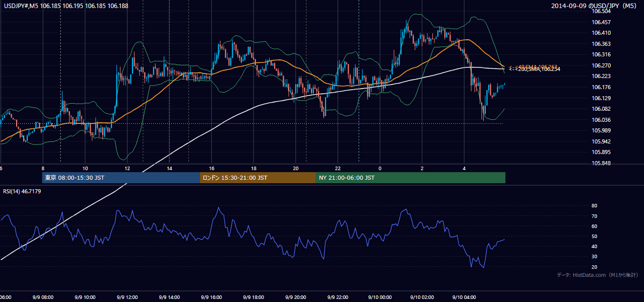
Task: Click price axis label 105.989
Action: tap(601, 130)
